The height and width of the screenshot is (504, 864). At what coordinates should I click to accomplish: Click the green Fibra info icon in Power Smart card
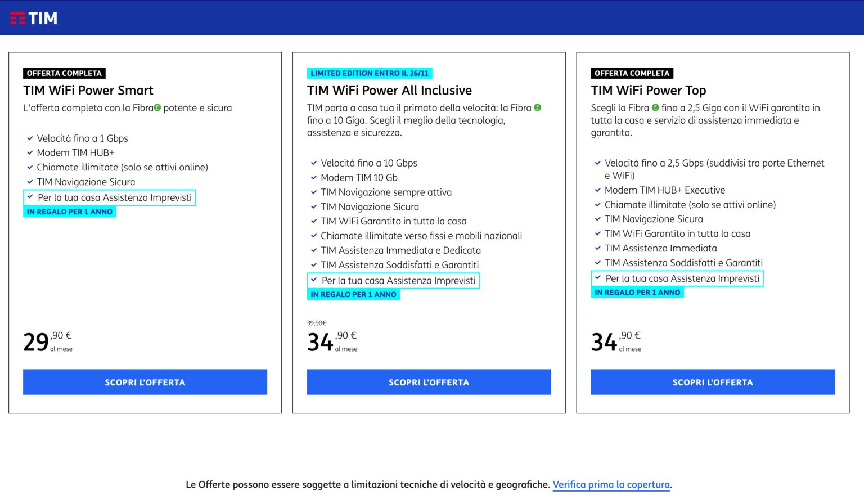(x=158, y=107)
